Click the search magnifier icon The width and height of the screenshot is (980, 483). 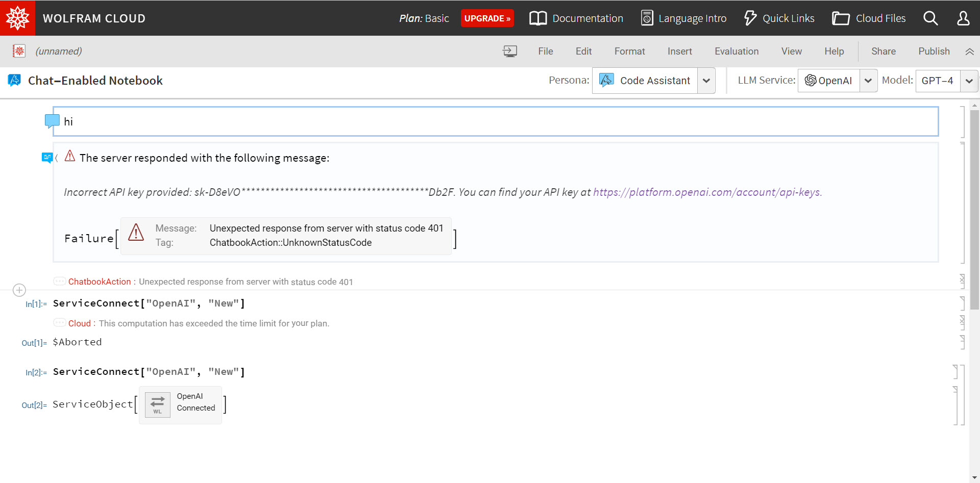(x=930, y=18)
